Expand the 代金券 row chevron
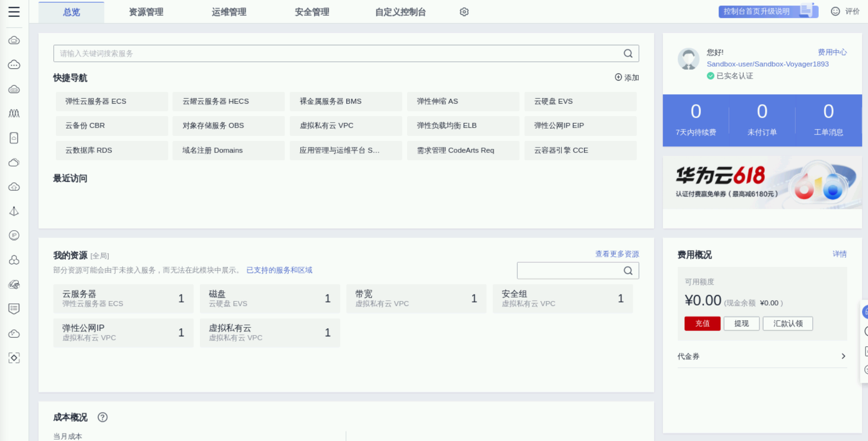868x441 pixels. (x=843, y=356)
